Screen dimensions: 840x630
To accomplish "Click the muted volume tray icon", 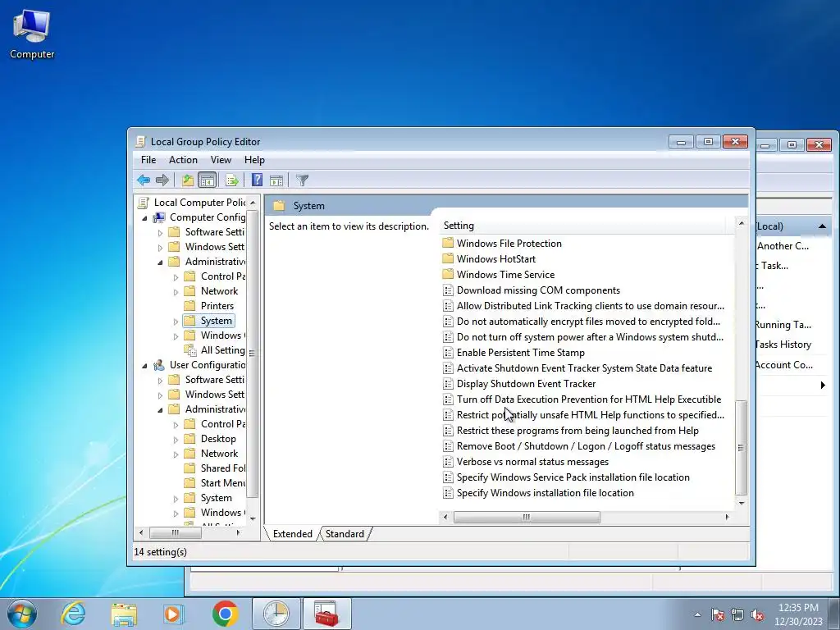I will [757, 614].
